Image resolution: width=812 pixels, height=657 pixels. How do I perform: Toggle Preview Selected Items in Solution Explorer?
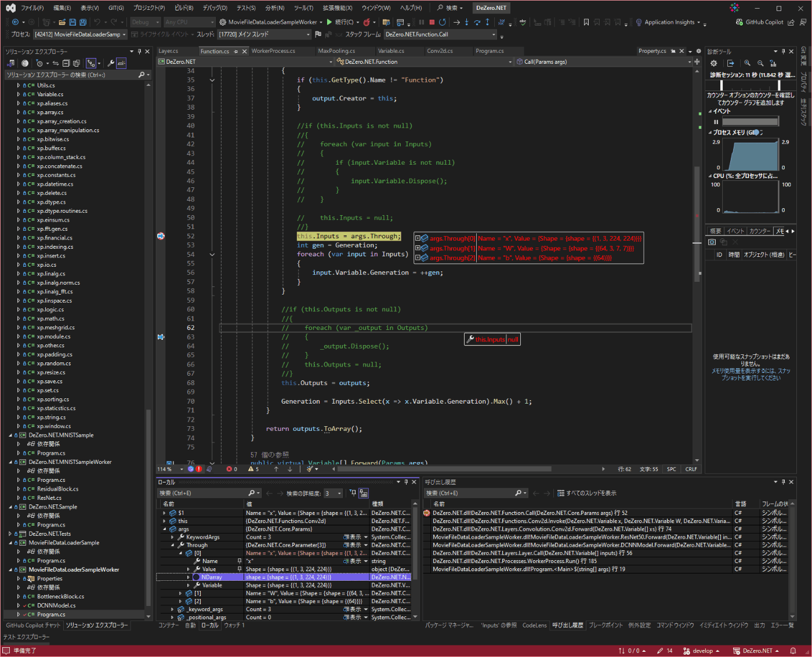point(121,63)
